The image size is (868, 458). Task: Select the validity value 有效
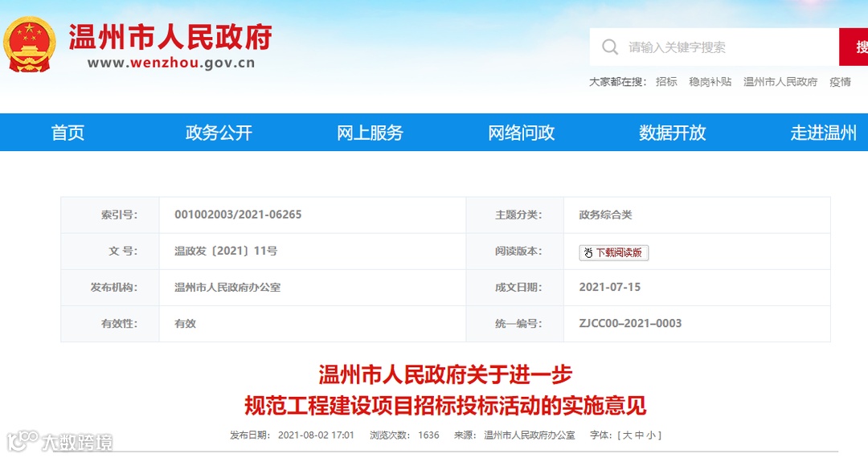click(x=186, y=324)
